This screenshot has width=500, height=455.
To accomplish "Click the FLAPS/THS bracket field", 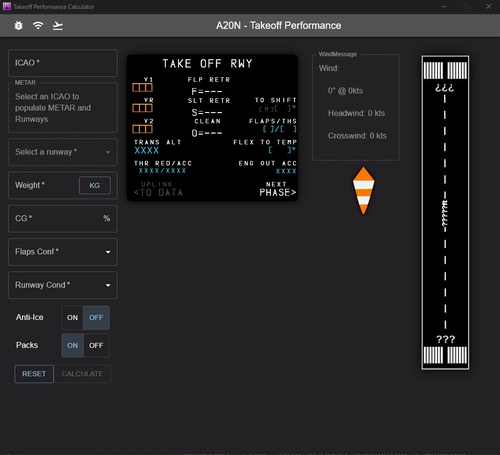I will coord(279,129).
